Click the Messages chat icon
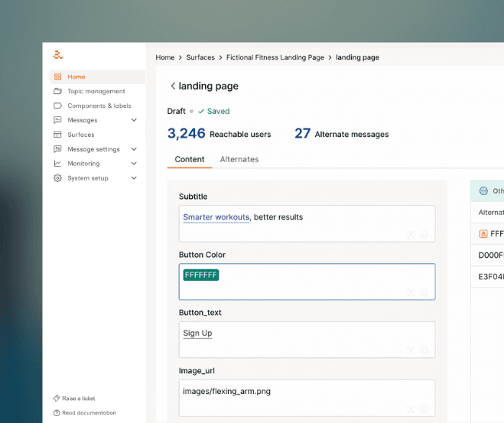This screenshot has width=504, height=423. 57,120
